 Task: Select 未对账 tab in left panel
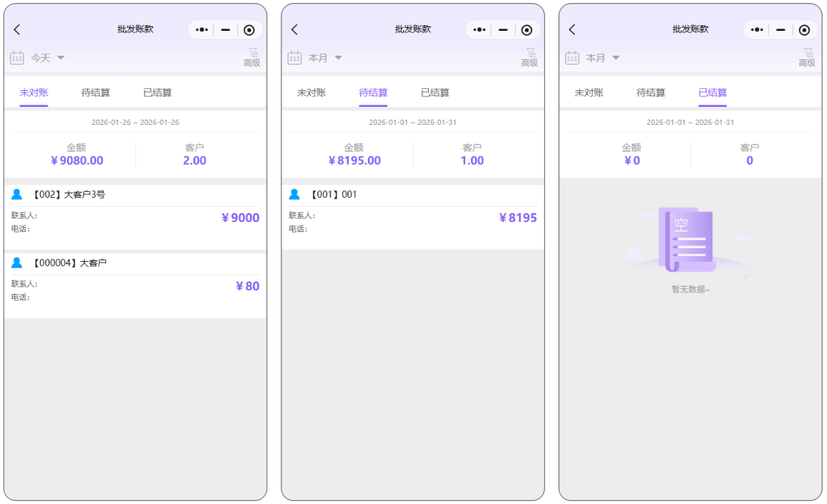pos(34,93)
